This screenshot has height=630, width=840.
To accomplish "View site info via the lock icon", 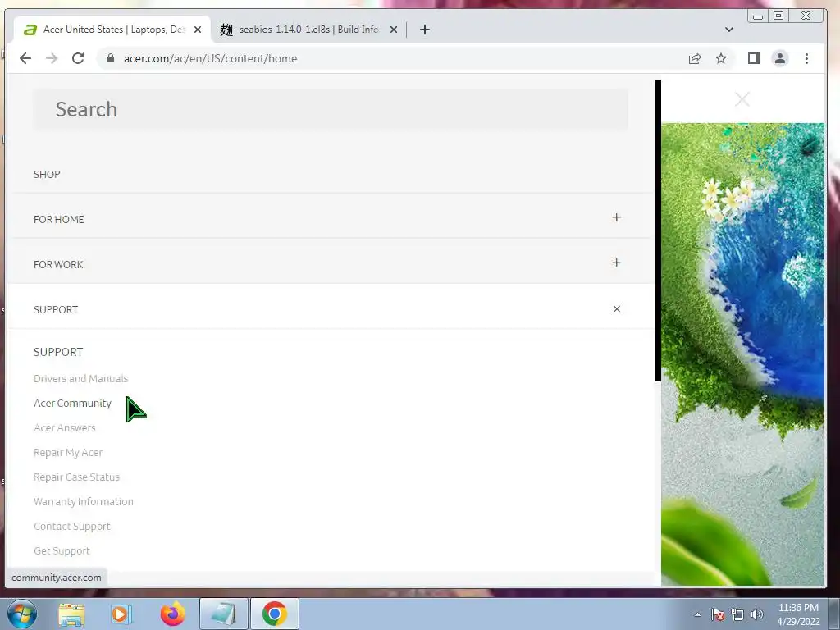I will 111,58.
